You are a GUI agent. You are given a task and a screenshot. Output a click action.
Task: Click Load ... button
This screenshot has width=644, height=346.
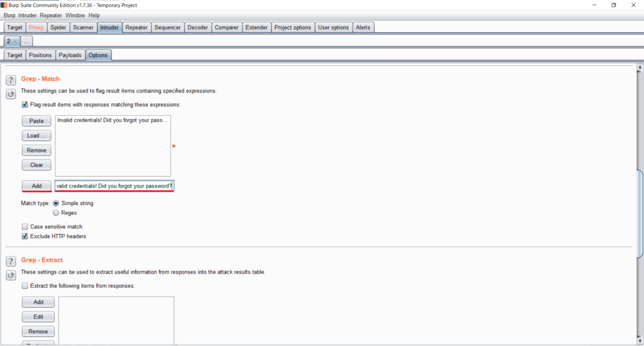[x=36, y=136]
